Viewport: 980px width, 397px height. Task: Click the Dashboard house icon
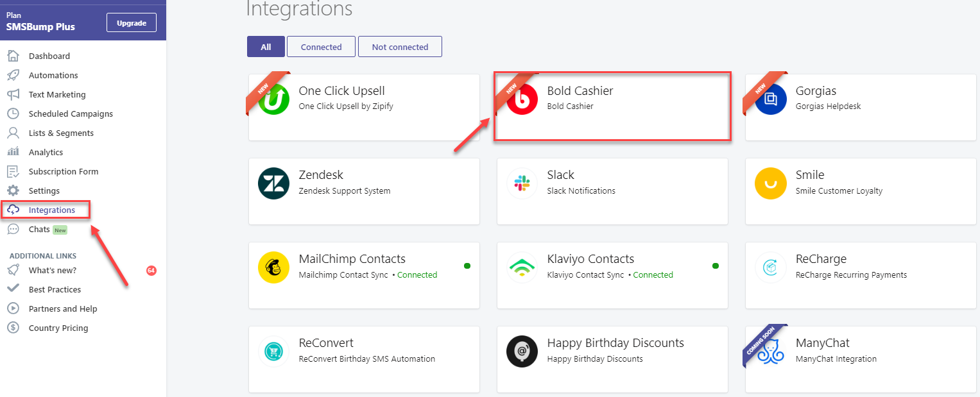(x=13, y=56)
